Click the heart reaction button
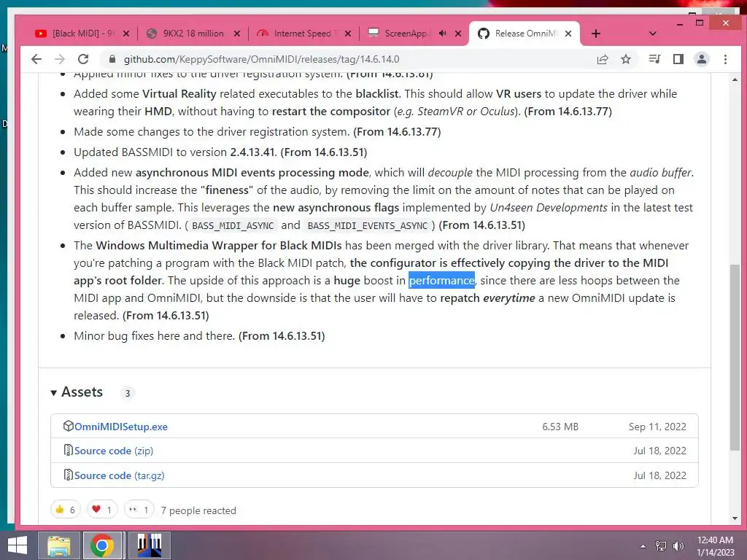This screenshot has width=747, height=560. (x=102, y=510)
